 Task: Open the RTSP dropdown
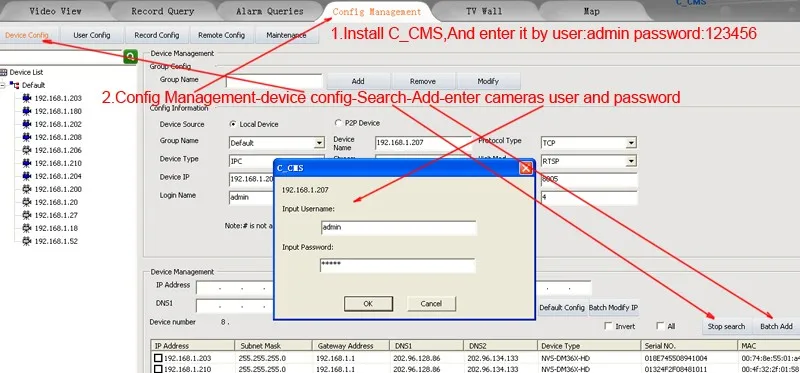[x=631, y=161]
